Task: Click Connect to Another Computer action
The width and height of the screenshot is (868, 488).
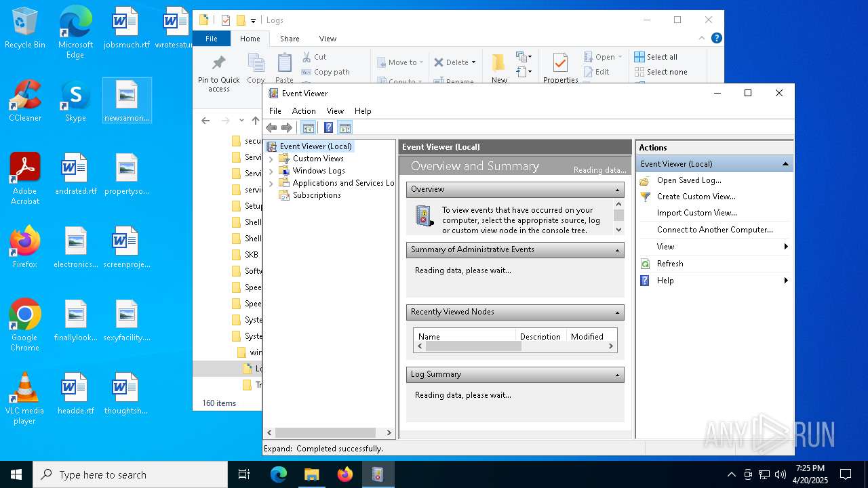Action: (715, 230)
